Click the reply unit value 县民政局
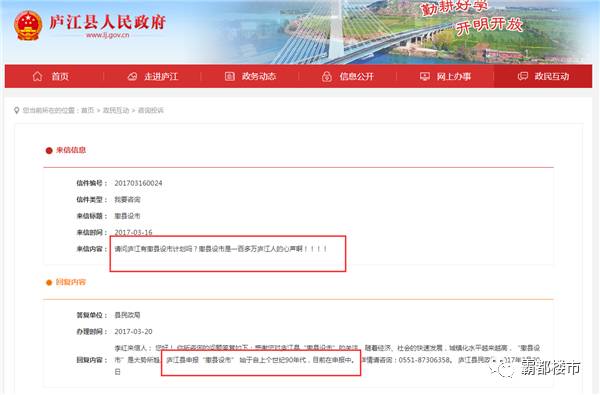 127,315
